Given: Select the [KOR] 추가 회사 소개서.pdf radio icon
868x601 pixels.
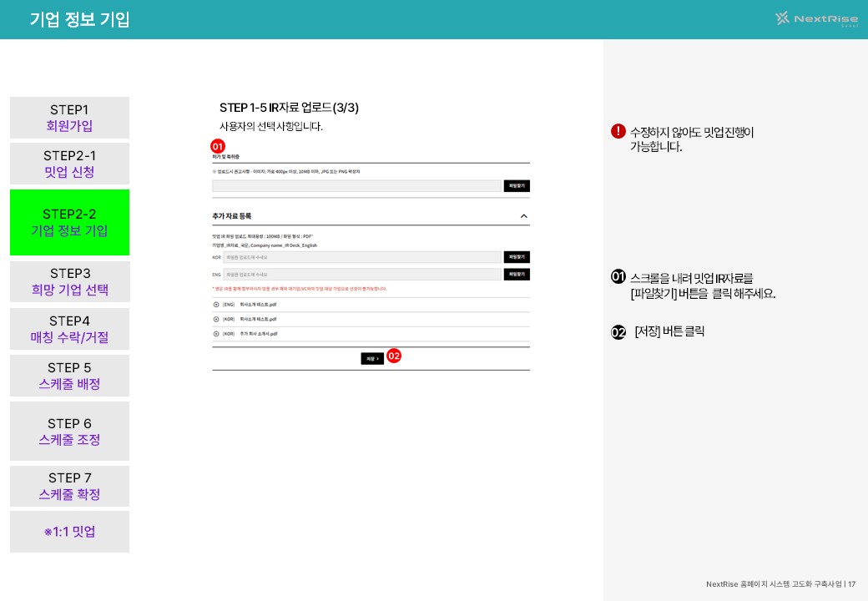Looking at the screenshot, I should (216, 334).
